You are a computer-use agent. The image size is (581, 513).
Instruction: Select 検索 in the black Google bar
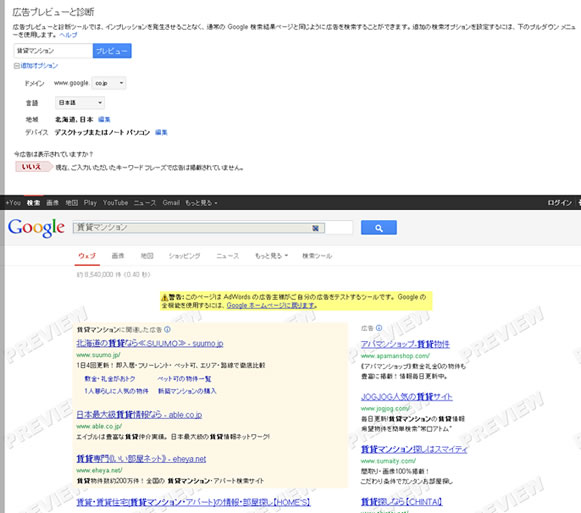(33, 203)
